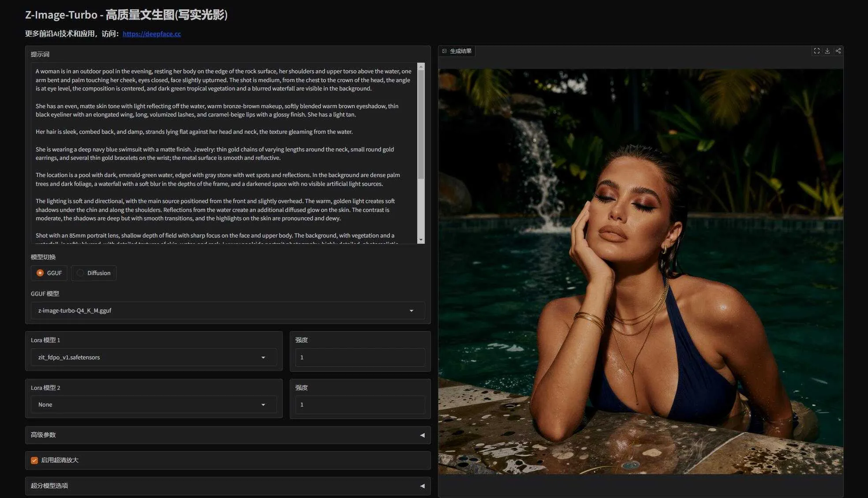This screenshot has height=498, width=868.
Task: Select the Diffusion model radio button
Action: click(x=80, y=273)
